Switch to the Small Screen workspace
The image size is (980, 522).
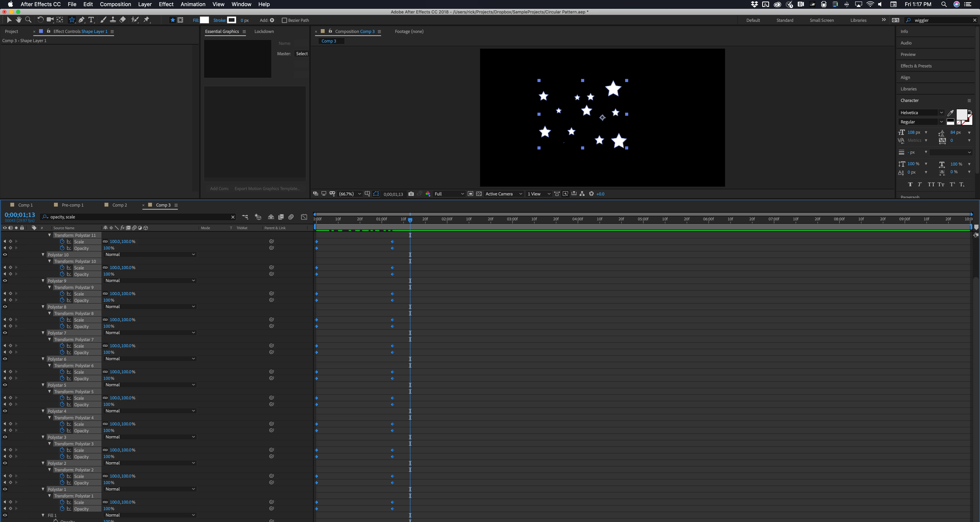point(821,20)
